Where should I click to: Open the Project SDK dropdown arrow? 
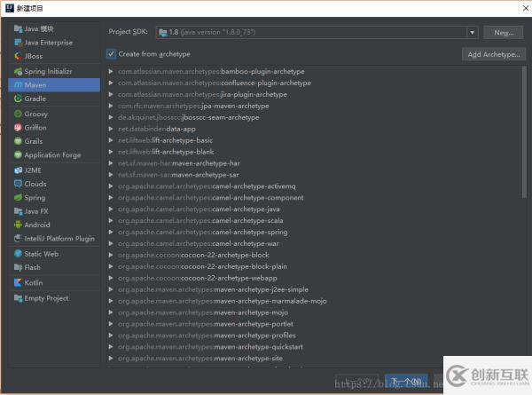click(x=472, y=33)
